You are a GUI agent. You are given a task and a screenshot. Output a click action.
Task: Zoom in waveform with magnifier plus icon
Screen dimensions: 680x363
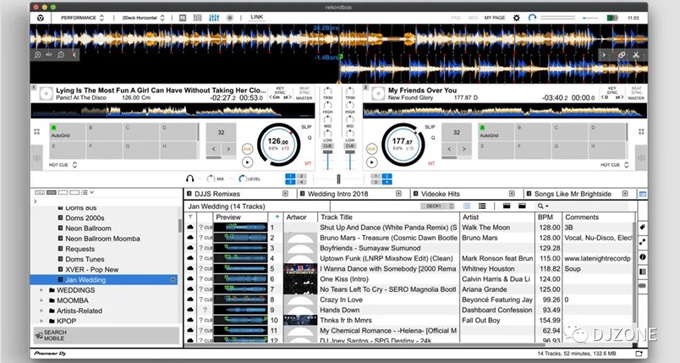[38, 55]
